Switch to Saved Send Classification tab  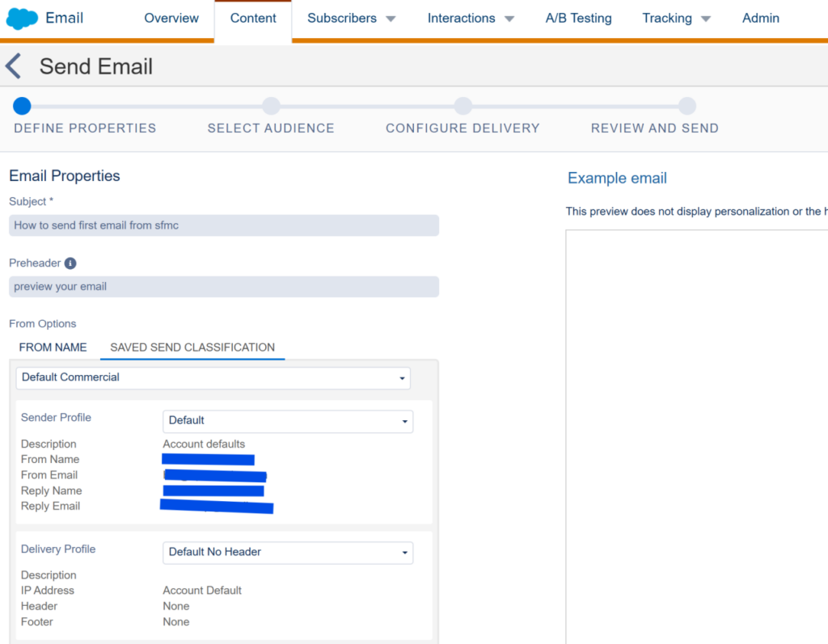192,347
